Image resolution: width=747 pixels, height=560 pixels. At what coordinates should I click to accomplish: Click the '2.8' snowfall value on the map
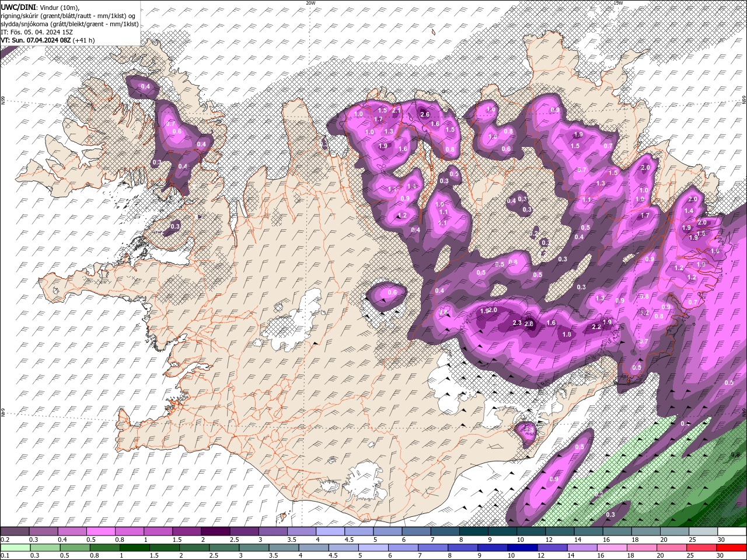pyautogui.click(x=529, y=324)
